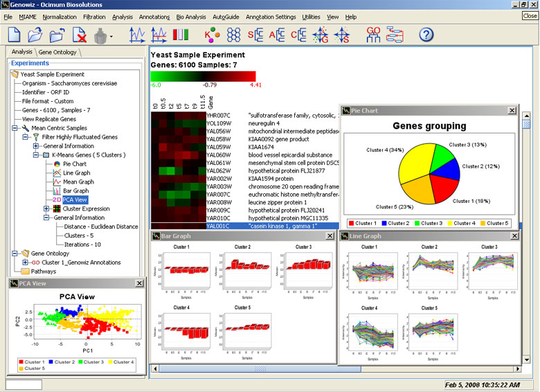This screenshot has width=540, height=392.
Task: Collapse General Information above Distance row
Action: point(46,217)
